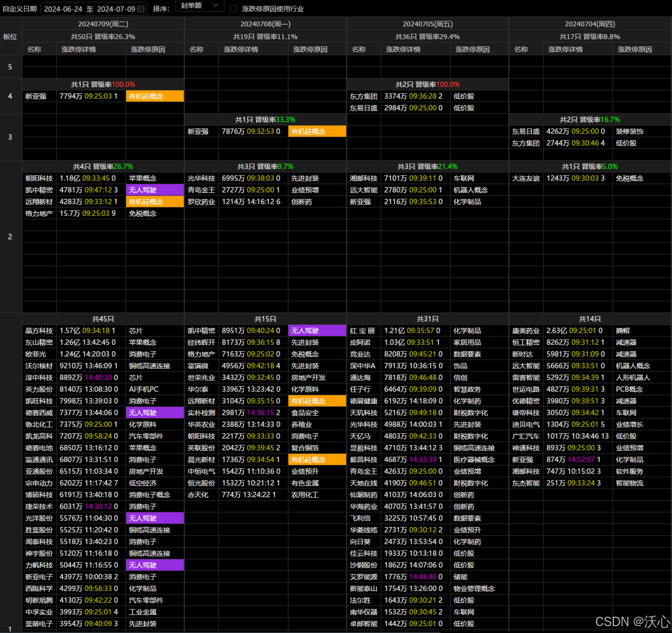Screen dimensions: 672x633
Task: Click 涨跌停原因 header under 20240709
Action: point(148,49)
